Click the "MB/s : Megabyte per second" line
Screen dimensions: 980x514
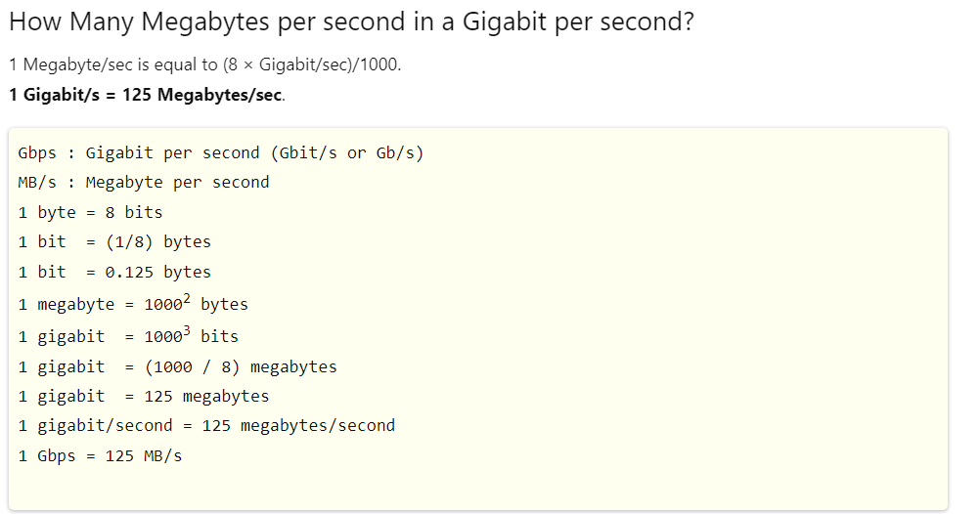click(x=143, y=182)
